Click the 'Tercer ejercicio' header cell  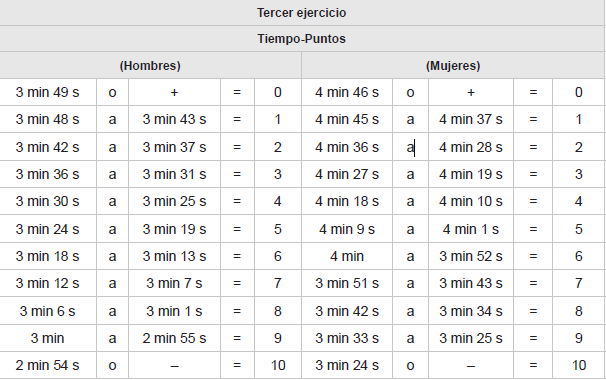click(302, 13)
